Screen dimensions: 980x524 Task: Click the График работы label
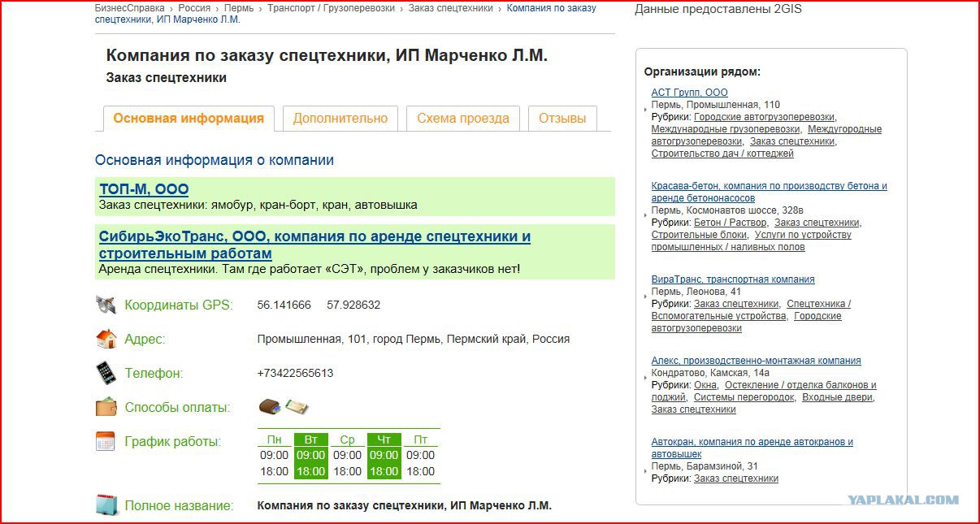pos(172,442)
